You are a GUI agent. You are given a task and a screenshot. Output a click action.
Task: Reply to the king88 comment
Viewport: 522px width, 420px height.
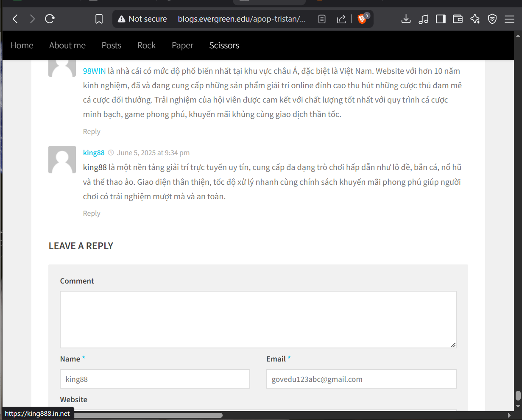tap(92, 213)
